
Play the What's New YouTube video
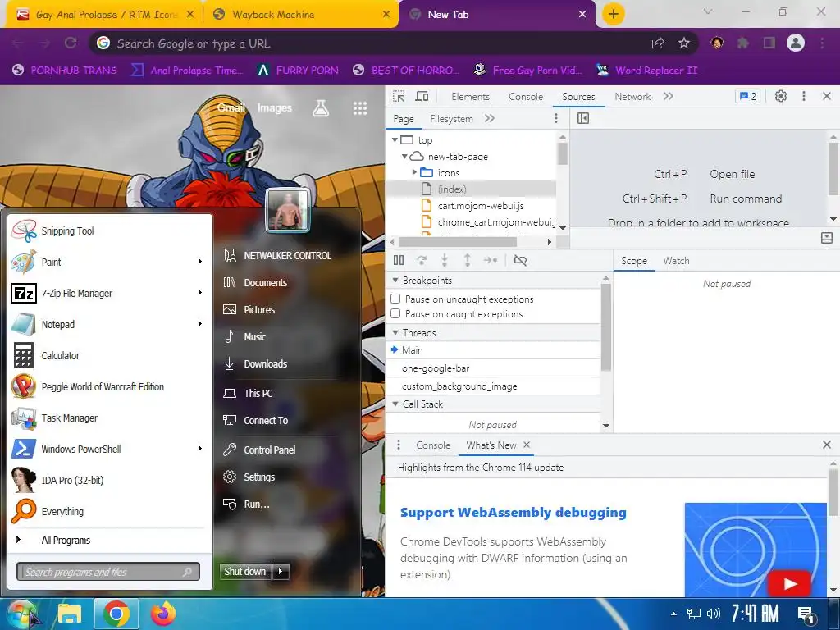coord(789,584)
